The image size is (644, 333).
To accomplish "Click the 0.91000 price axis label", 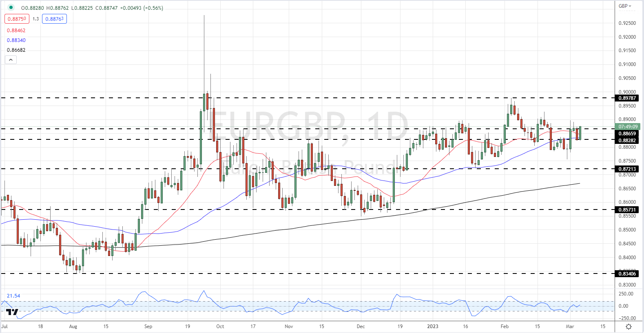I will (x=627, y=64).
